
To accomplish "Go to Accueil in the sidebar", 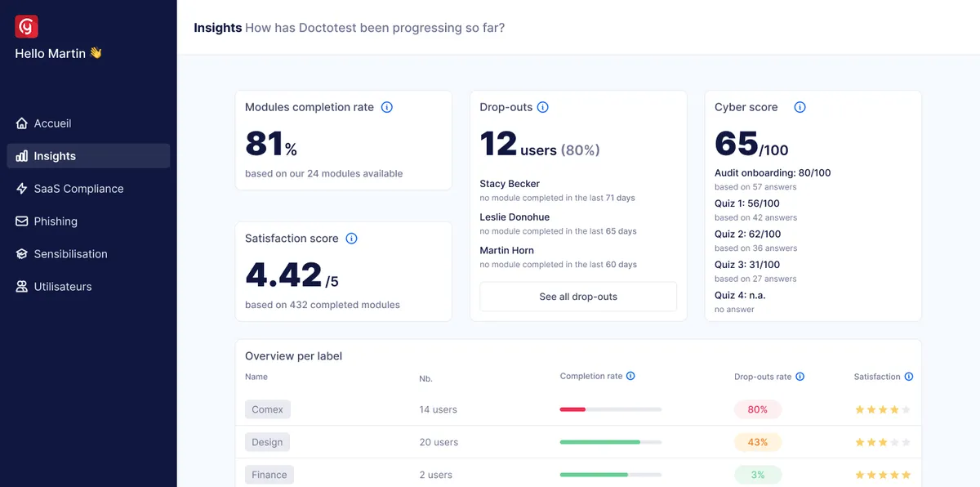I will [52, 123].
